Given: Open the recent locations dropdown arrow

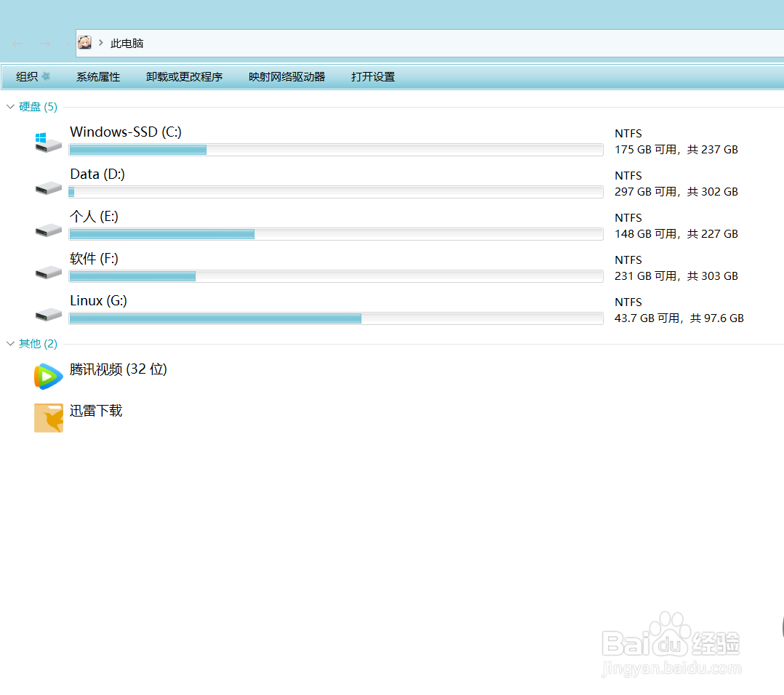Looking at the screenshot, I should pyautogui.click(x=66, y=44).
